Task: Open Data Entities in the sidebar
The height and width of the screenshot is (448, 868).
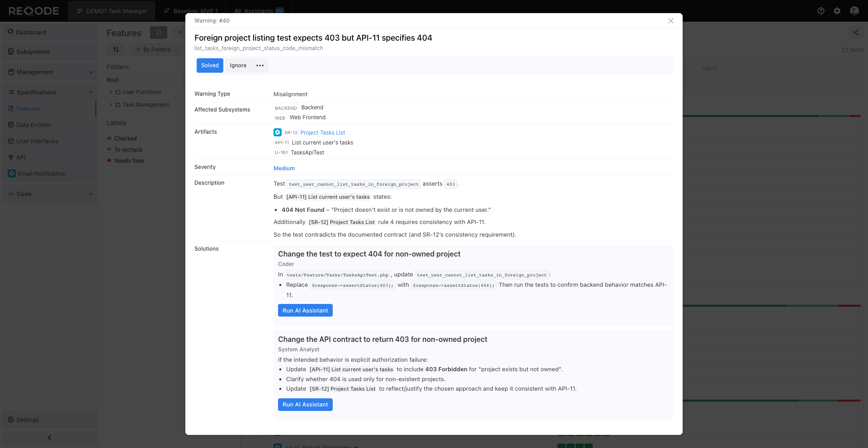Action: (33, 125)
